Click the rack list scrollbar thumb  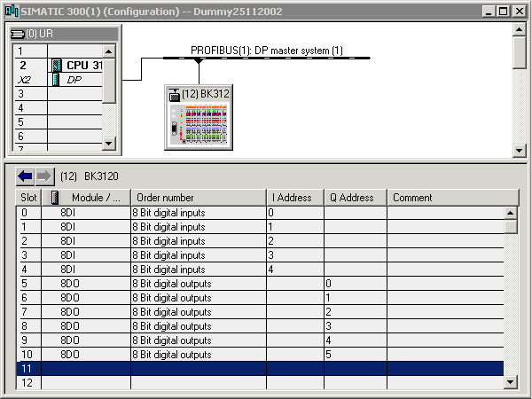coord(109,81)
